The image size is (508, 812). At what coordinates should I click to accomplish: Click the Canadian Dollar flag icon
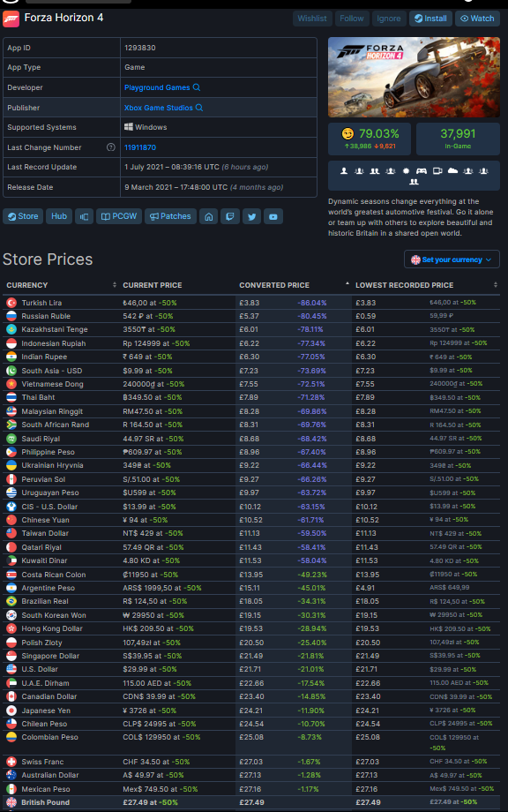pyautogui.click(x=11, y=696)
